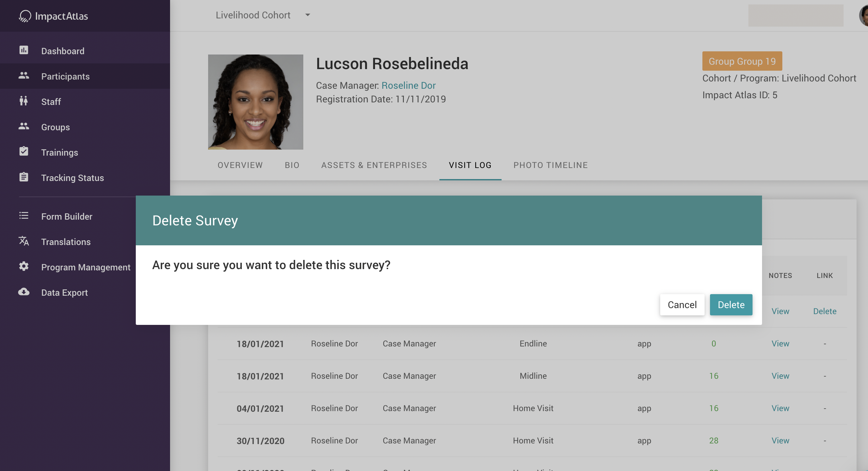Switch to the Photo Timeline tab
The image size is (868, 471).
(550, 165)
